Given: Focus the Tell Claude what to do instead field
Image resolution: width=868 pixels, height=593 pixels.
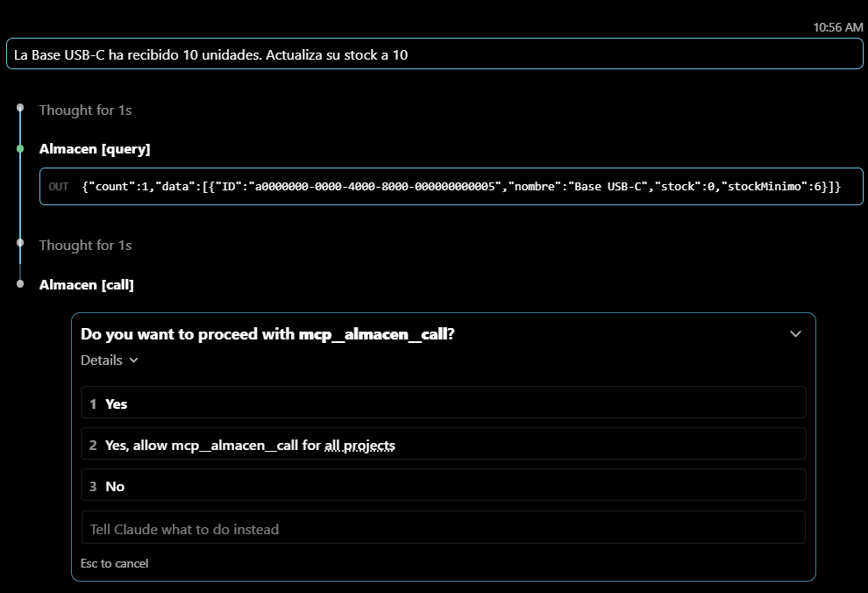Looking at the screenshot, I should 443,528.
